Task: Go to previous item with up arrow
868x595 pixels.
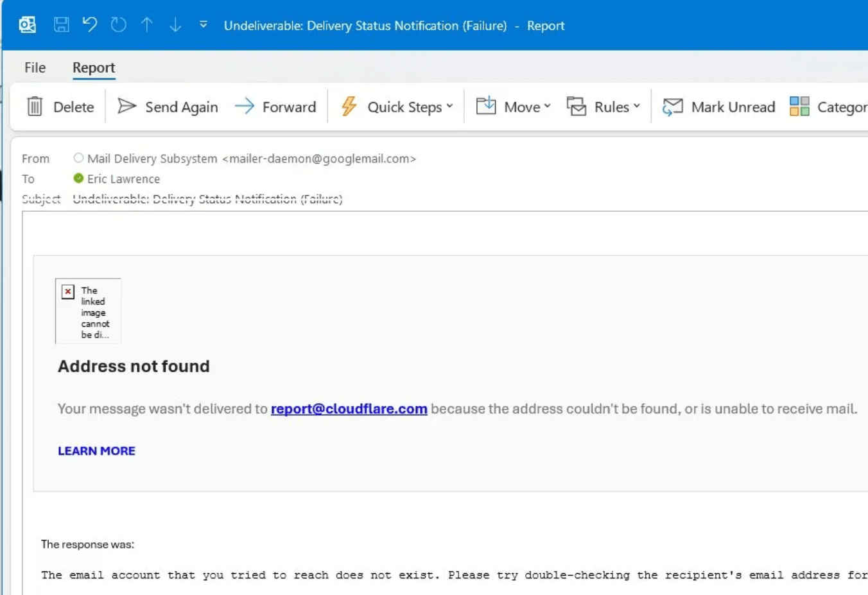Action: [147, 25]
